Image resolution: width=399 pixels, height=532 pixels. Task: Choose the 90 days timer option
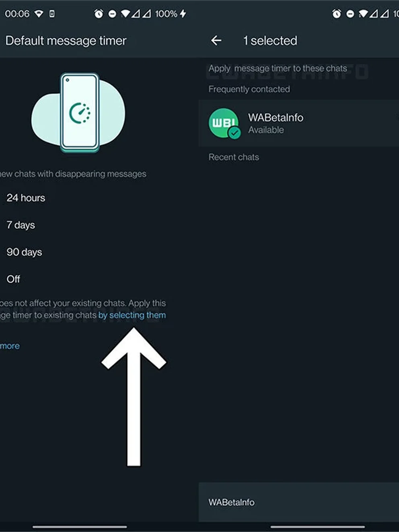coord(24,252)
